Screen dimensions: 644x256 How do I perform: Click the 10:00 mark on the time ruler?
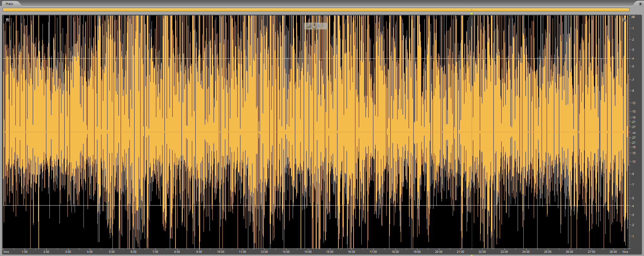(221, 252)
